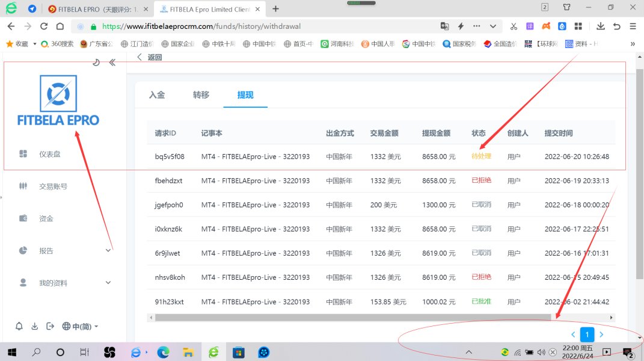The height and width of the screenshot is (361, 644).
Task: Click the notification bell icon
Action: coord(19,326)
